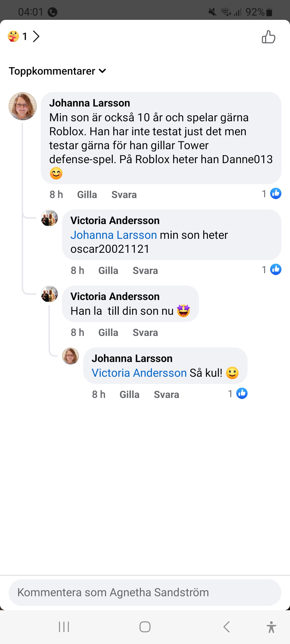Open recent apps with three-bar nav icon
This screenshot has height=644, width=290.
pyautogui.click(x=64, y=627)
